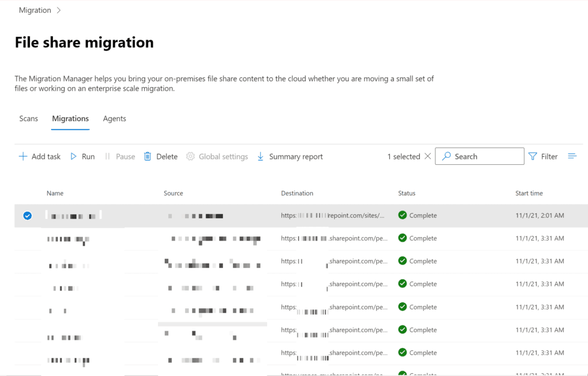Sort by the Status column header
This screenshot has height=376, width=588.
click(407, 193)
